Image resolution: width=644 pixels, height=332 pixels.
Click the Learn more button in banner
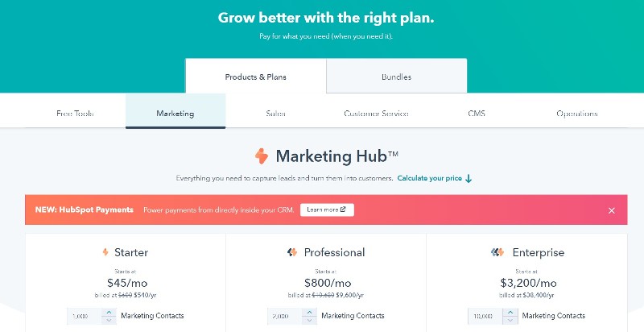327,210
